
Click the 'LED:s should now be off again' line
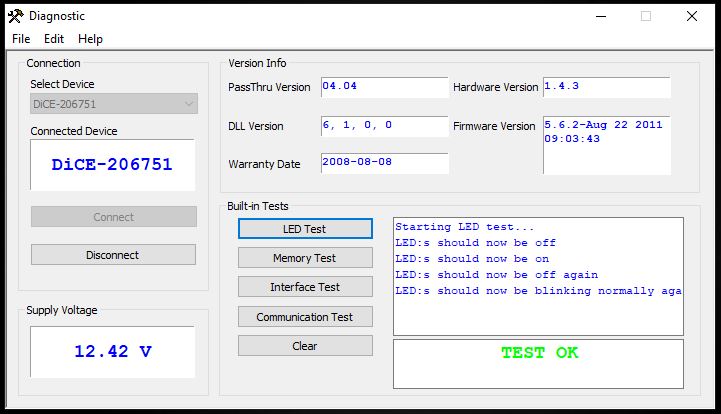(x=497, y=275)
